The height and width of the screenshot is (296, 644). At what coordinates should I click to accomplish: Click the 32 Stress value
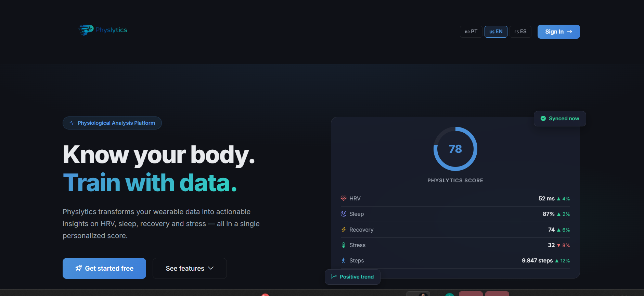tap(551, 245)
